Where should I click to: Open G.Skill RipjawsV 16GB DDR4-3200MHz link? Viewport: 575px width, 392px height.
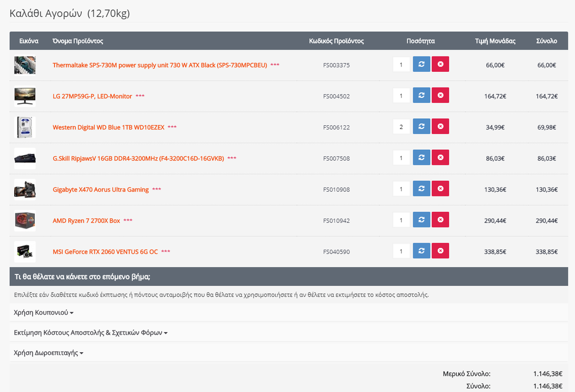[x=138, y=158]
